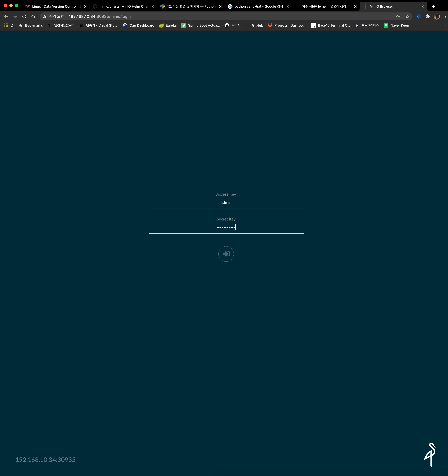Close the Python virtual environments docs tab
Screen dimensions: 448x476
coord(220,7)
